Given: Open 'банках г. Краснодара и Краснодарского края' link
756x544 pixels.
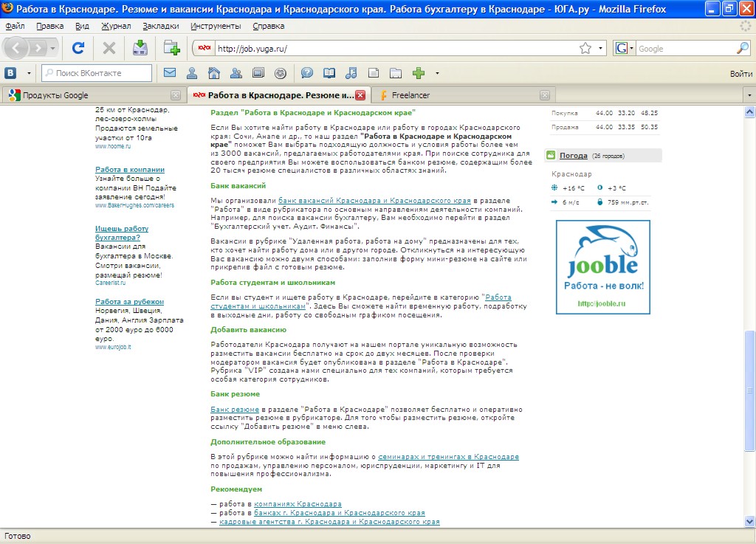Looking at the screenshot, I should [340, 513].
